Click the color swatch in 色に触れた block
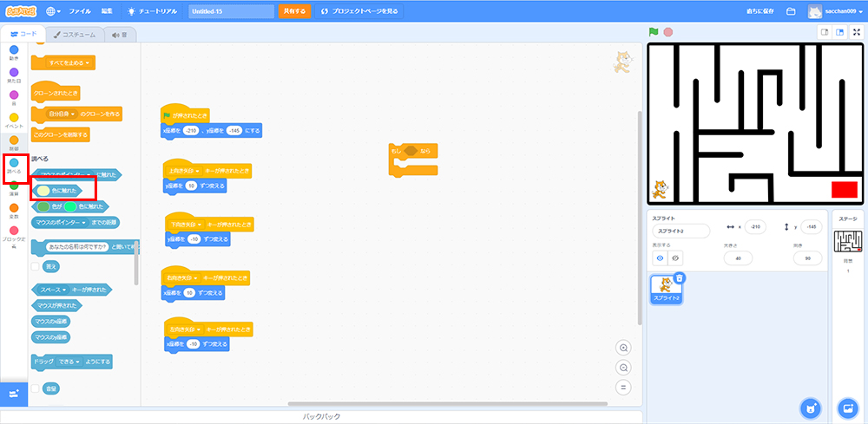 [x=42, y=190]
